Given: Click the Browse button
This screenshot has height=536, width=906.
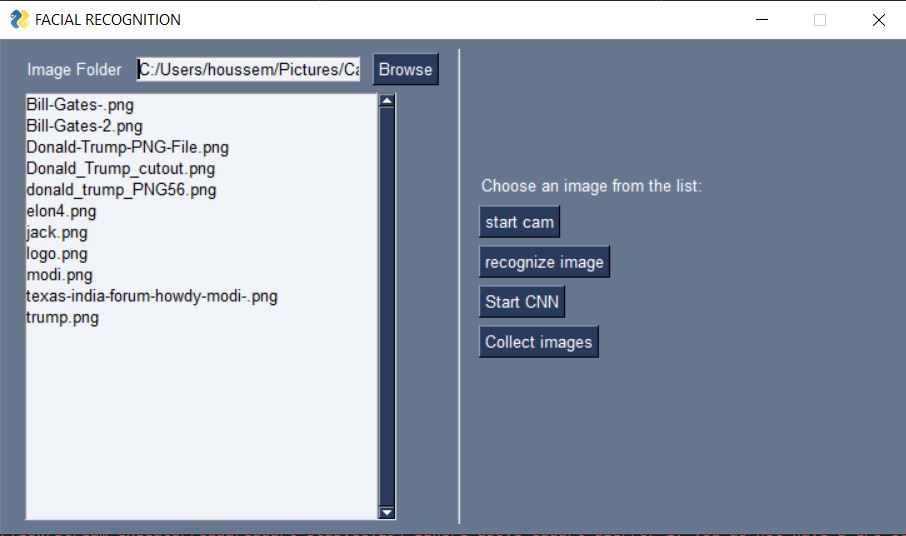Looking at the screenshot, I should pyautogui.click(x=406, y=69).
